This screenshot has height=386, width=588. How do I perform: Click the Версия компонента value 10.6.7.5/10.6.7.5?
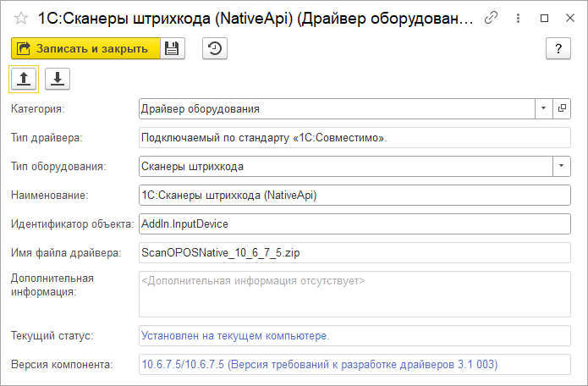(x=320, y=364)
